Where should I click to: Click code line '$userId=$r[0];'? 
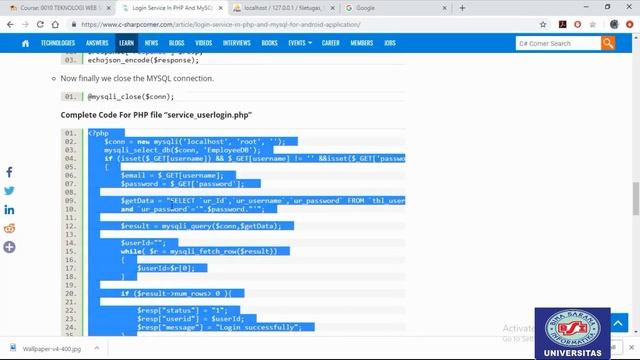point(166,268)
